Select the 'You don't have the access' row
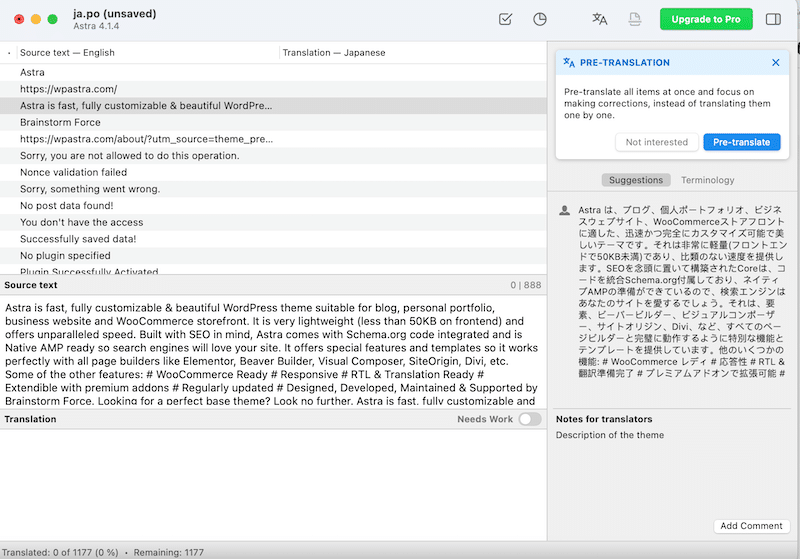The width and height of the screenshot is (800, 559). 273,222
